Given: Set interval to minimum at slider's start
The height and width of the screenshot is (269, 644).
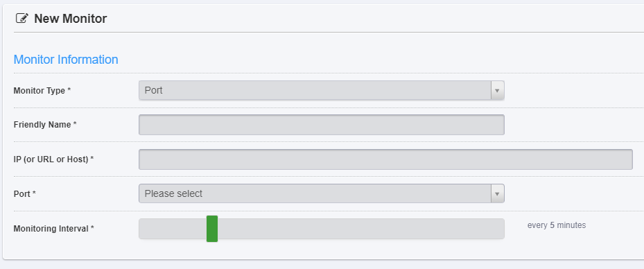Looking at the screenshot, I should pos(142,229).
